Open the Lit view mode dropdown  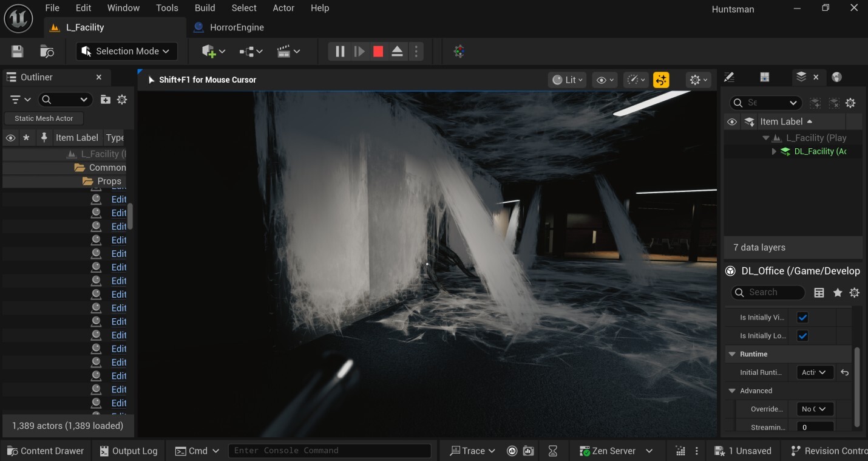click(x=568, y=80)
